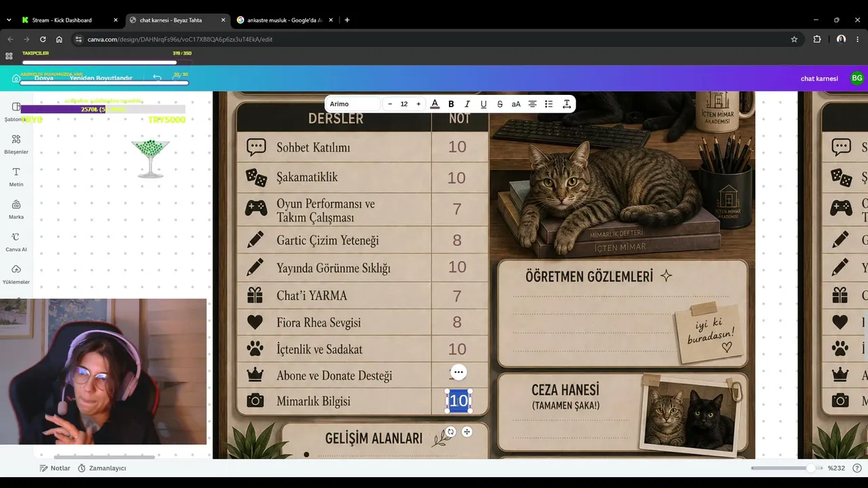Open the Şablonlar sidebar panel
The width and height of the screenshot is (868, 488).
coord(16,112)
